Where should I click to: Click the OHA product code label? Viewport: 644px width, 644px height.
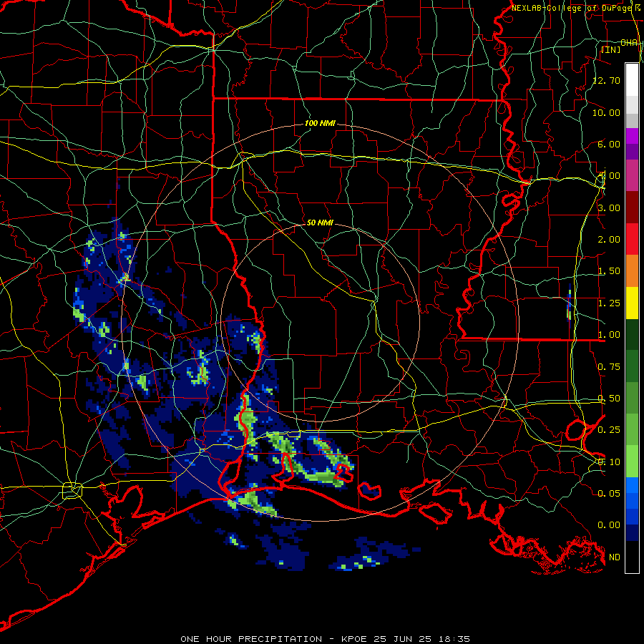coord(629,43)
